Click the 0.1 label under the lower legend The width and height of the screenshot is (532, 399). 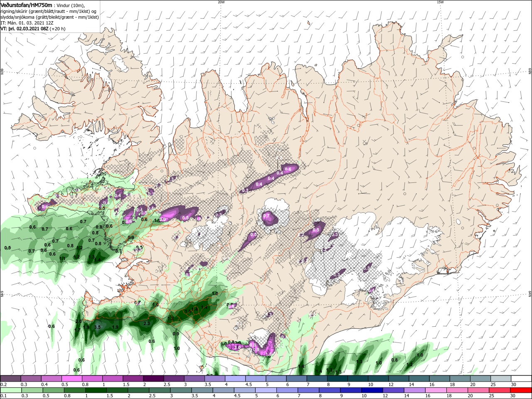click(3, 396)
